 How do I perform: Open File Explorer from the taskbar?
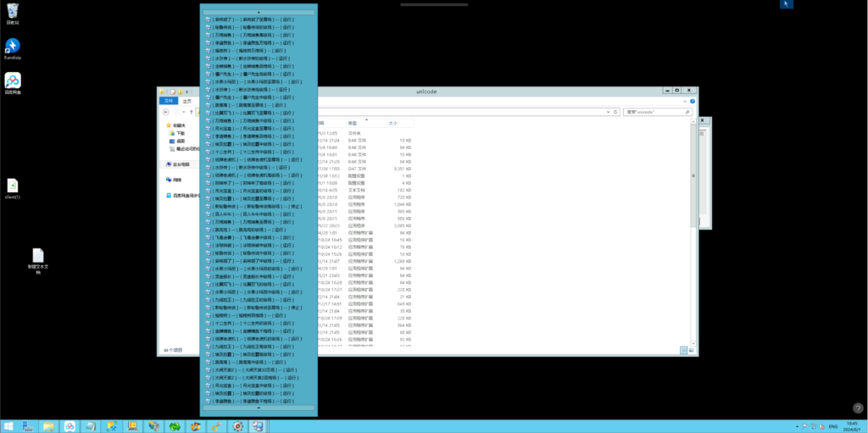pos(49,426)
